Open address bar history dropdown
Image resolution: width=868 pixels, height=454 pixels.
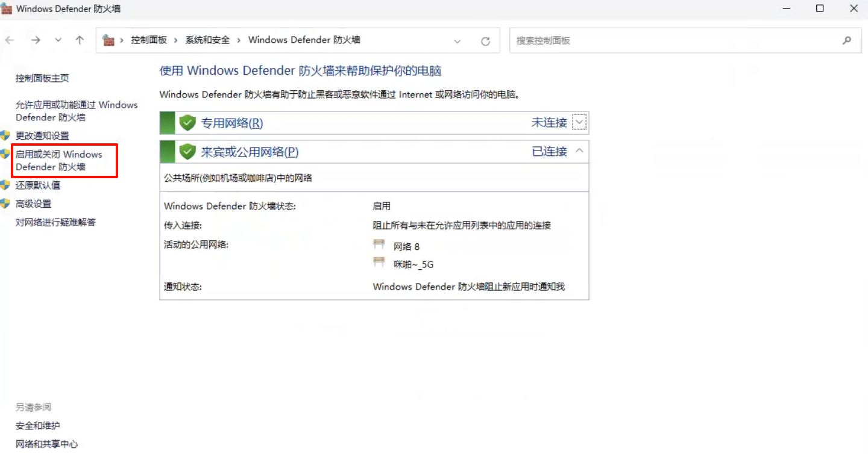[458, 41]
